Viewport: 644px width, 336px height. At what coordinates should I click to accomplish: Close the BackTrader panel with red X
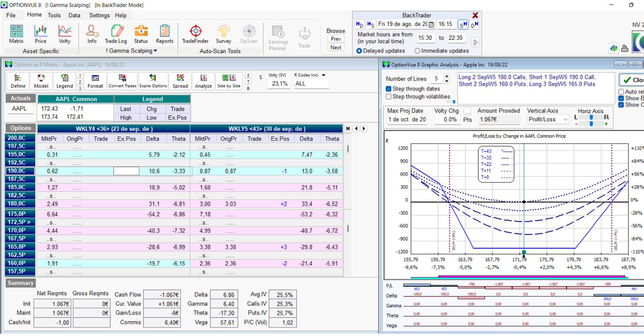click(x=475, y=15)
